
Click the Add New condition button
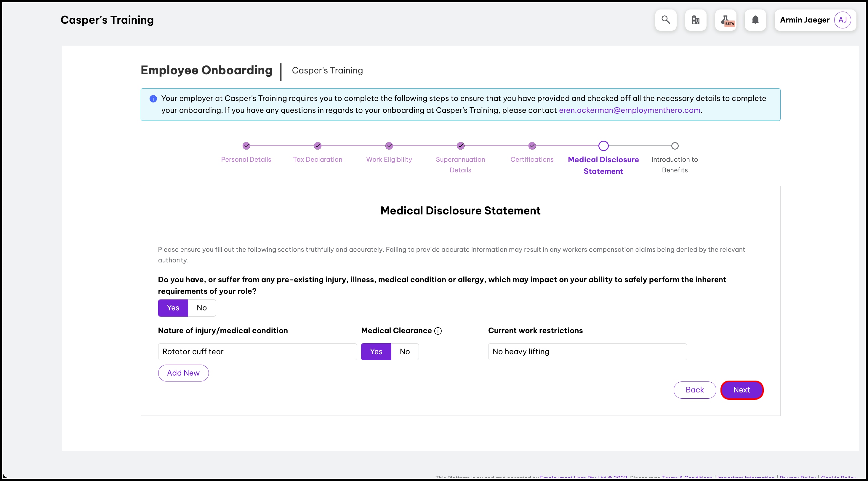[183, 373]
